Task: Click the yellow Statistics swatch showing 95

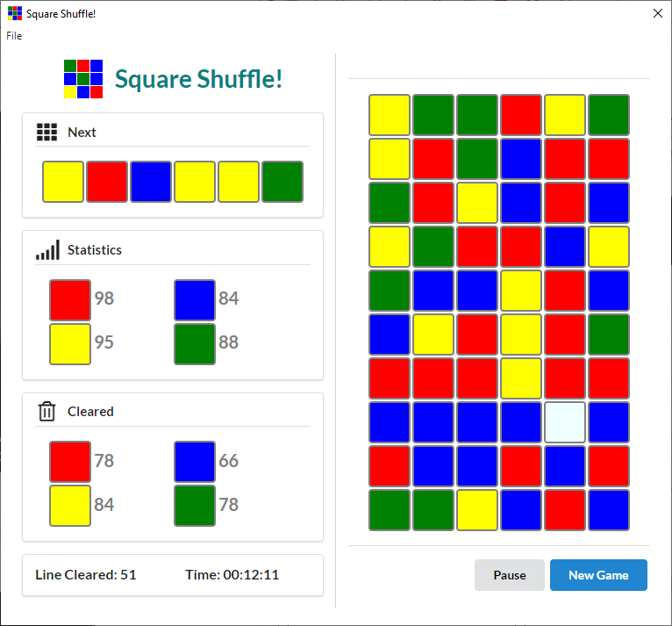Action: pos(70,343)
